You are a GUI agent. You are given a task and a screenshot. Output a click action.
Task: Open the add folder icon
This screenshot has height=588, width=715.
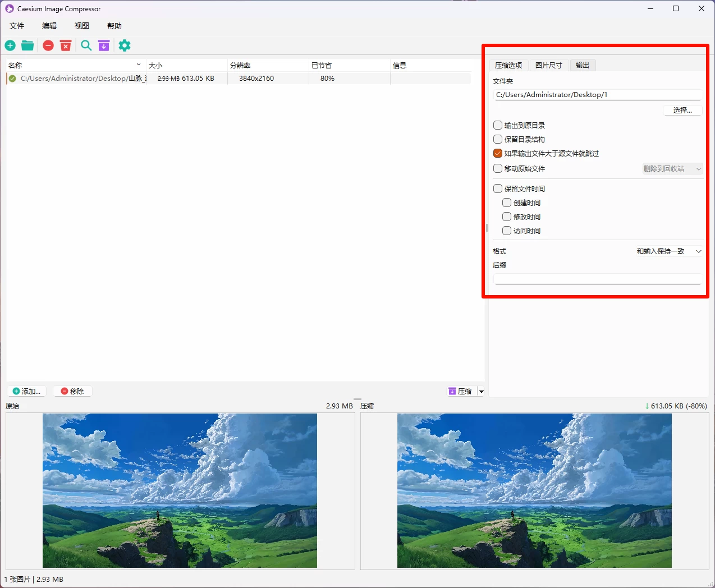click(27, 45)
